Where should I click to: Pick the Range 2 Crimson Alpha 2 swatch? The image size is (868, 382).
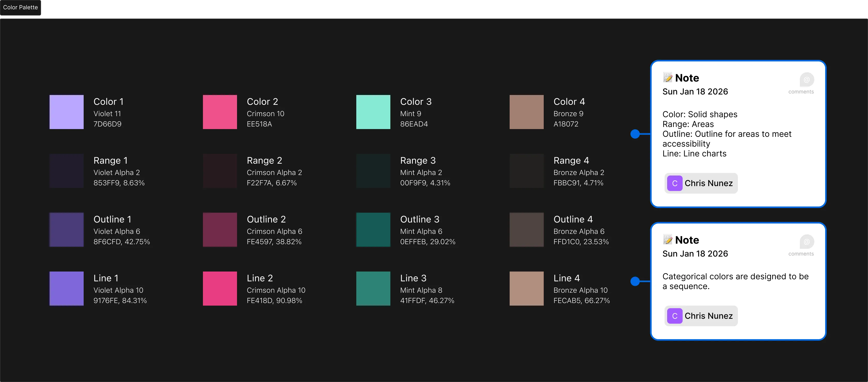tap(220, 171)
